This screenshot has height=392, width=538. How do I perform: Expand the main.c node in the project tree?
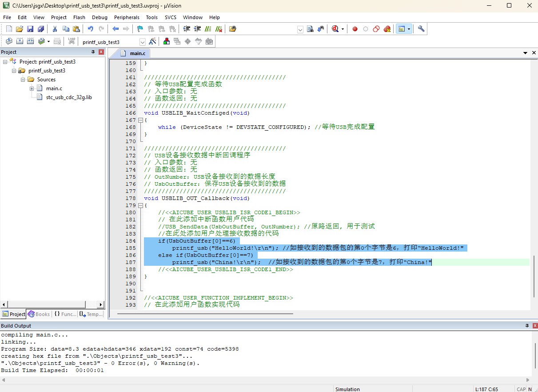pos(32,88)
